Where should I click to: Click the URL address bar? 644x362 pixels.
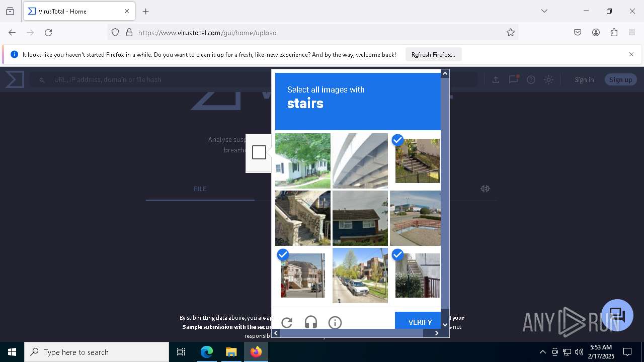pyautogui.click(x=312, y=33)
